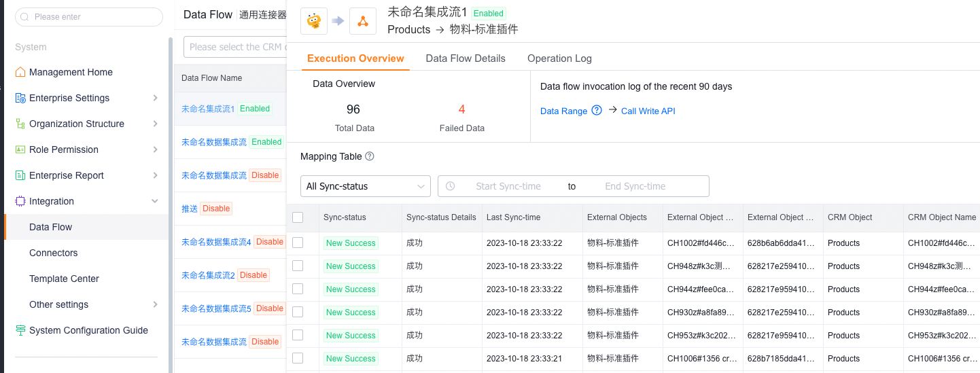The width and height of the screenshot is (980, 373).
Task: Click the Enterprise Report icon
Action: coord(20,175)
